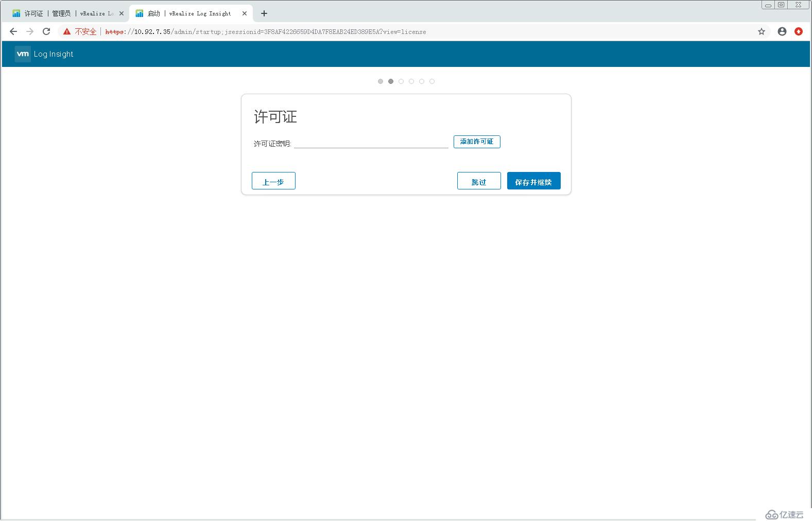The image size is (812, 521).
Task: Click the 跳过 button
Action: [479, 181]
